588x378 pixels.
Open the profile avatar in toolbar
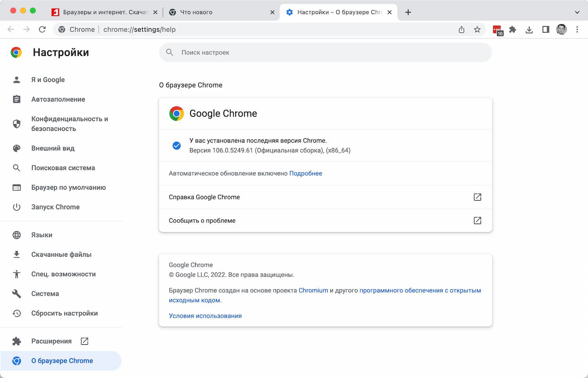561,29
